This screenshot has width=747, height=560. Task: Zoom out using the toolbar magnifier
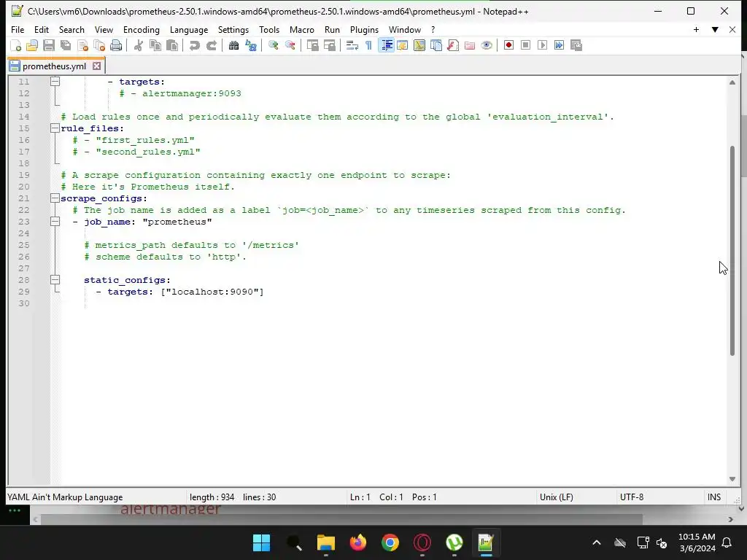[290, 45]
